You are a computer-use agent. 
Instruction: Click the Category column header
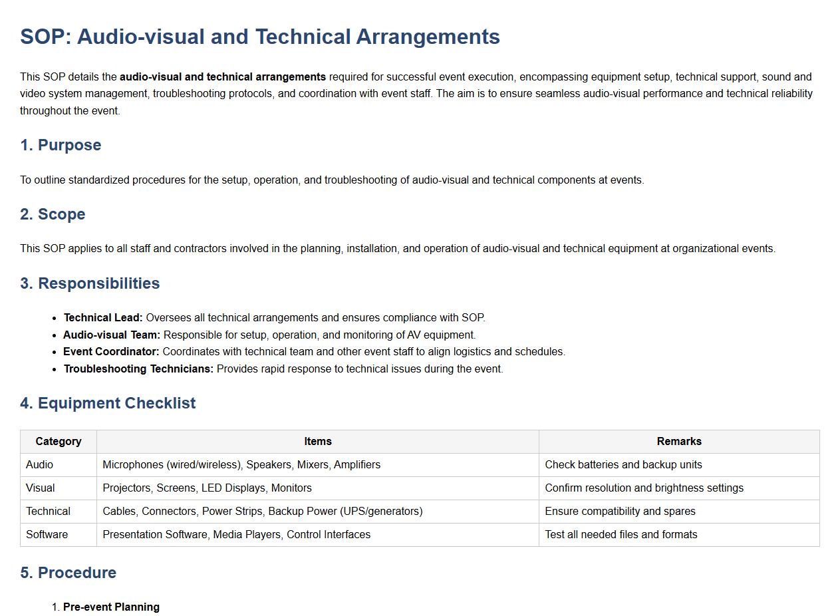pyautogui.click(x=59, y=442)
